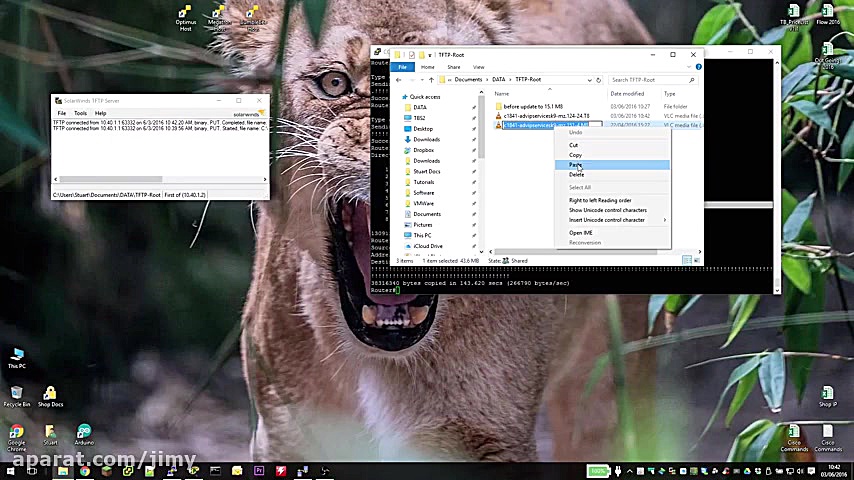Screen dimensions: 854x480
Task: Select Delete in the context menu
Action: click(x=577, y=175)
